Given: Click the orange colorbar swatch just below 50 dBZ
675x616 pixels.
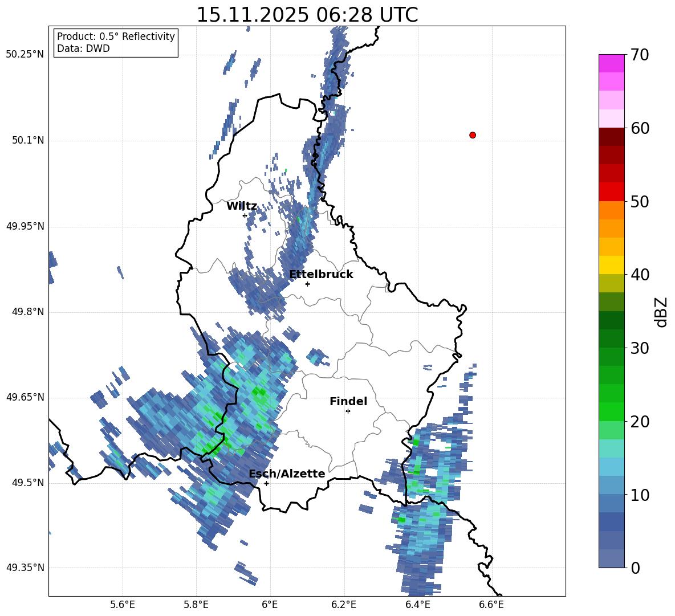Looking at the screenshot, I should pos(612,210).
